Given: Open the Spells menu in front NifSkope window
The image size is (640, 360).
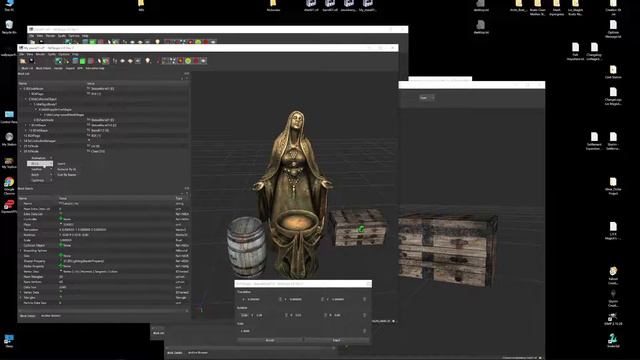Looking at the screenshot, I should pyautogui.click(x=52, y=54).
